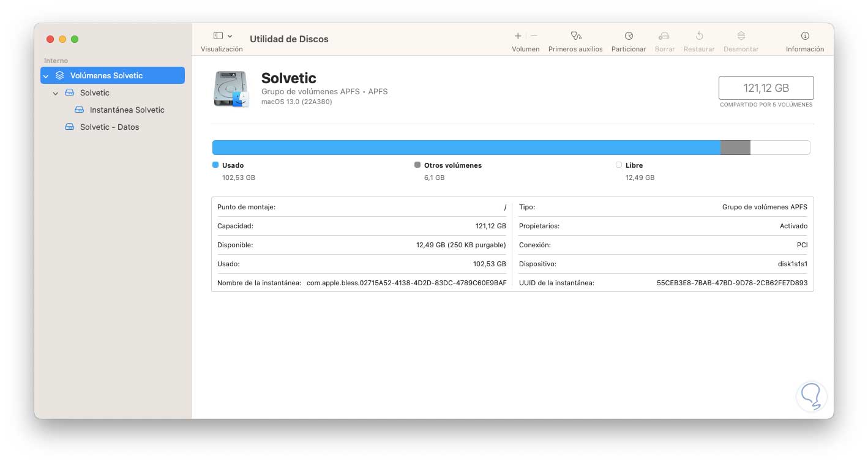This screenshot has width=868, height=464.
Task: Click the Instantánea Solvetic drive icon
Action: 79,110
